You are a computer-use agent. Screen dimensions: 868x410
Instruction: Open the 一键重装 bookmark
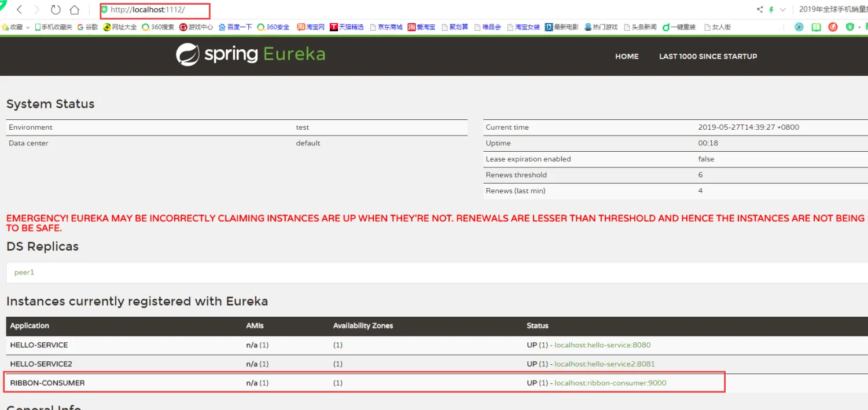tap(679, 27)
